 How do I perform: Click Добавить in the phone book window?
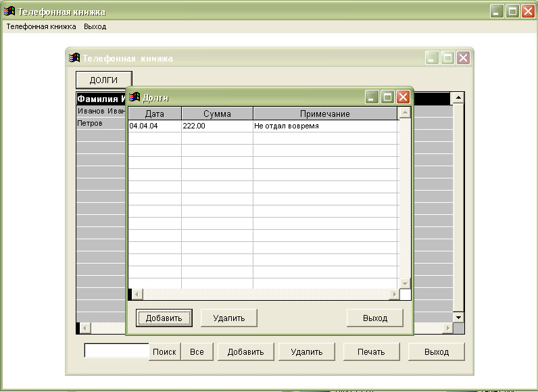(x=245, y=351)
